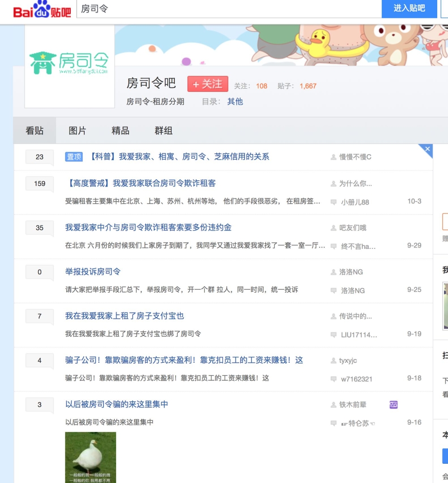Image resolution: width=448 pixels, height=483 pixels.
Task: View author profile 铁木前辈
Action: point(353,405)
